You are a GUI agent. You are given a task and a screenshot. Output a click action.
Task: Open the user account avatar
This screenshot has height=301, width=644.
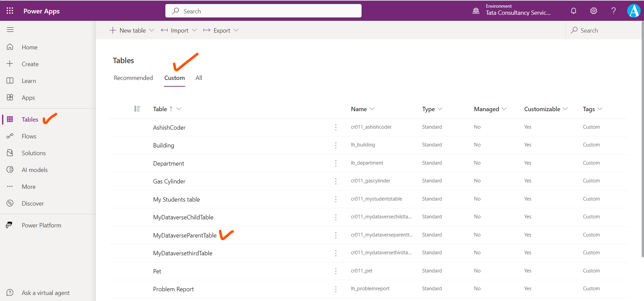click(x=634, y=11)
